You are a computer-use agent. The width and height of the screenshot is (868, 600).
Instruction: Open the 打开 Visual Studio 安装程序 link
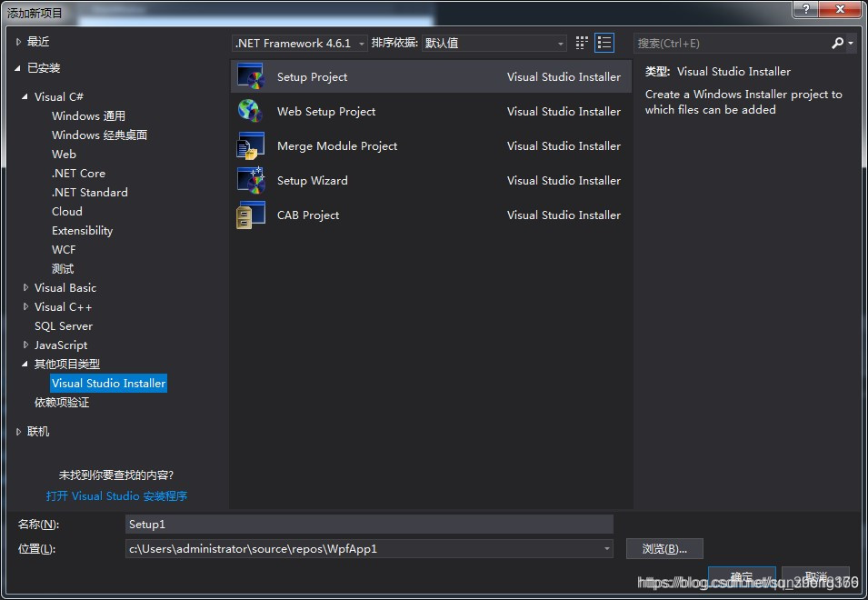pyautogui.click(x=116, y=496)
